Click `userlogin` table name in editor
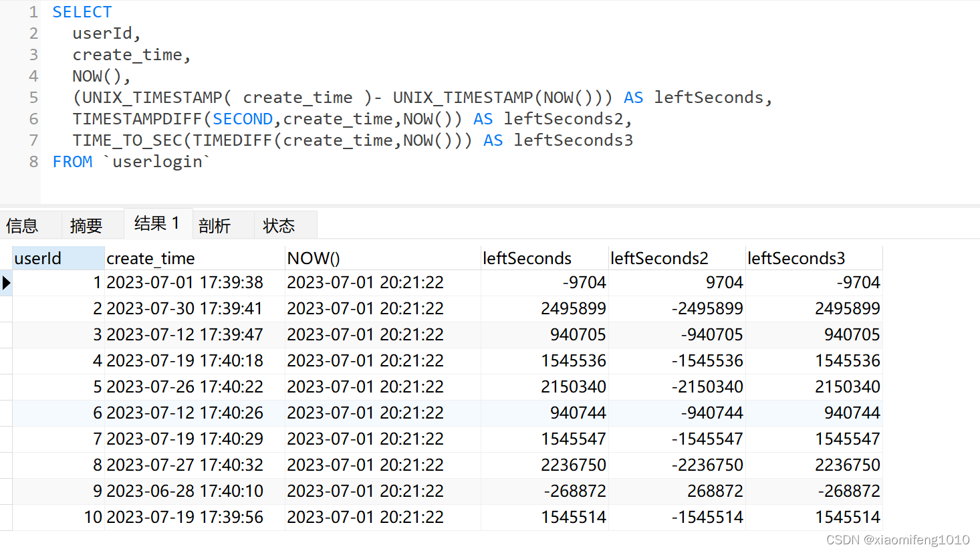The width and height of the screenshot is (980, 553). [x=157, y=162]
